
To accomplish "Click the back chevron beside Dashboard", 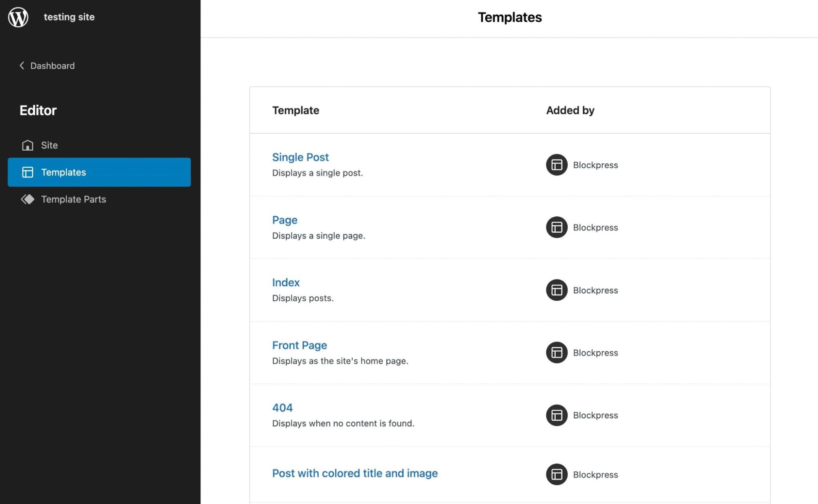I will (22, 65).
